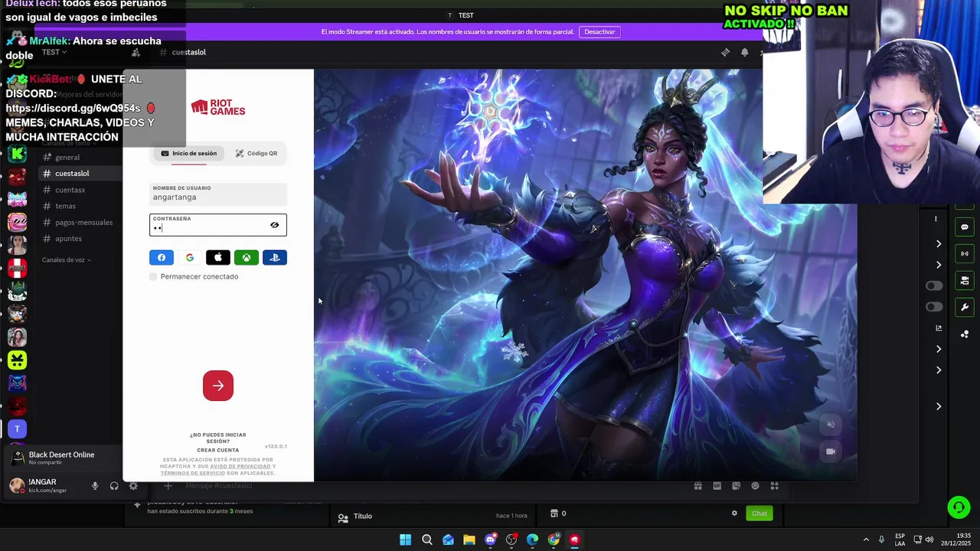Open the Kick green headset support button
This screenshot has width=980, height=551.
point(959,507)
